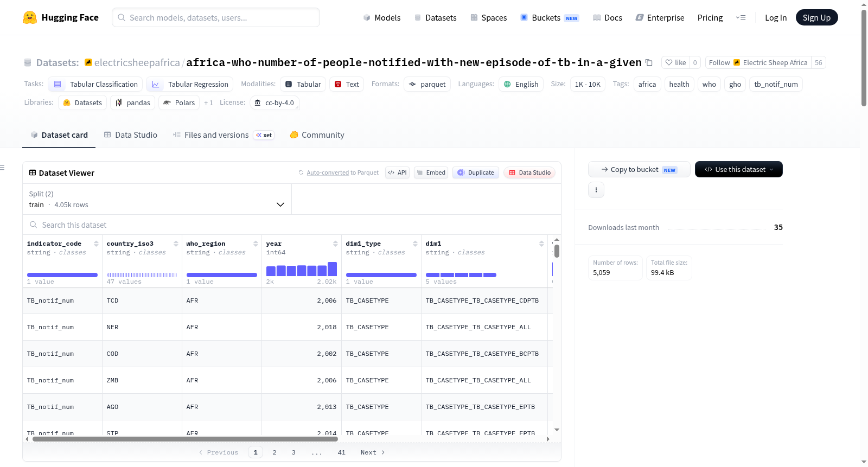Image resolution: width=868 pixels, height=467 pixels.
Task: Open the Auto-converted to Parquet link
Action: 328,172
